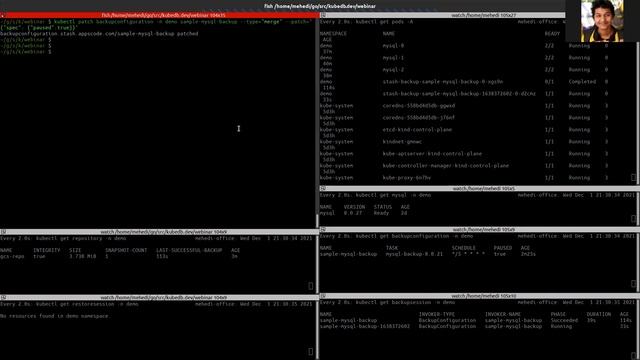
Task: Click the 'coredns-558bd4d5db-ggwxd' pod name
Action: [419, 106]
